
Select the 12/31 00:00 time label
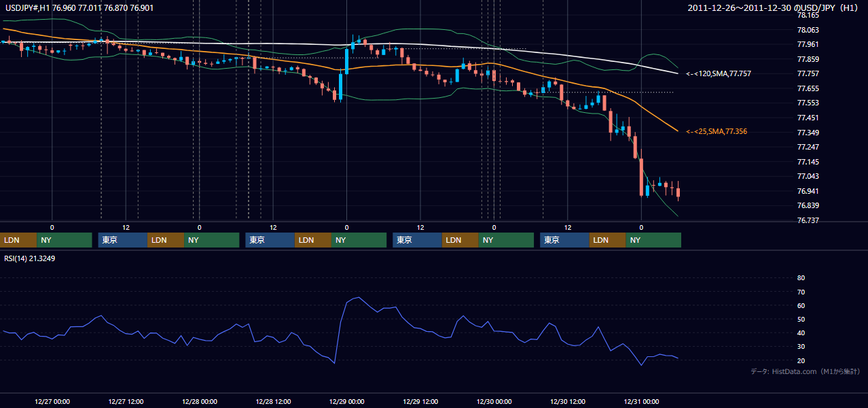pyautogui.click(x=641, y=402)
